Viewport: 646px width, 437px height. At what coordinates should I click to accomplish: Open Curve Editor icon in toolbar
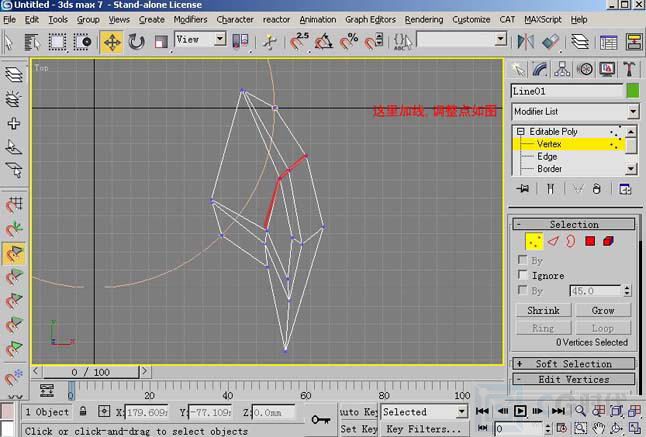click(608, 42)
